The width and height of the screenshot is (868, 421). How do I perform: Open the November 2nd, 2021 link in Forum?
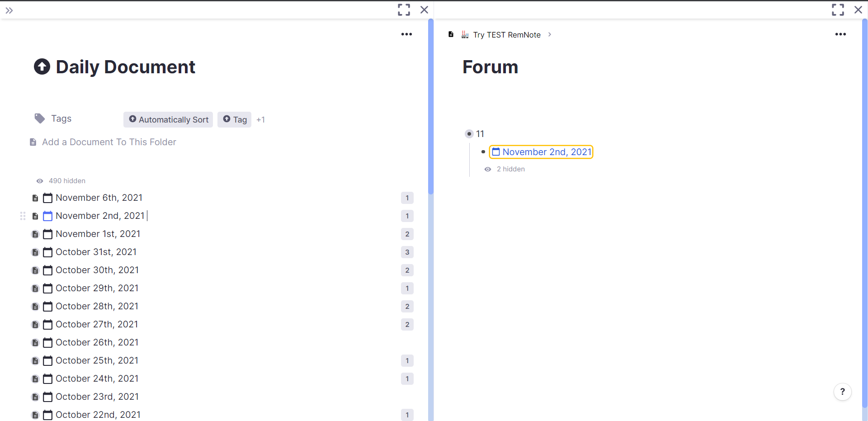tap(546, 152)
